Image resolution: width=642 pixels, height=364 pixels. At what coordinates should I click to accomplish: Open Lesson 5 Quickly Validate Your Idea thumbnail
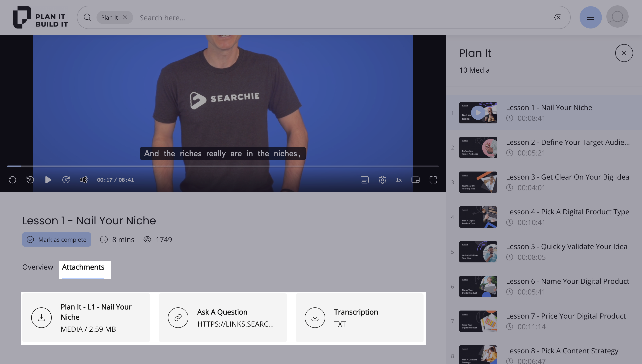pos(478,252)
